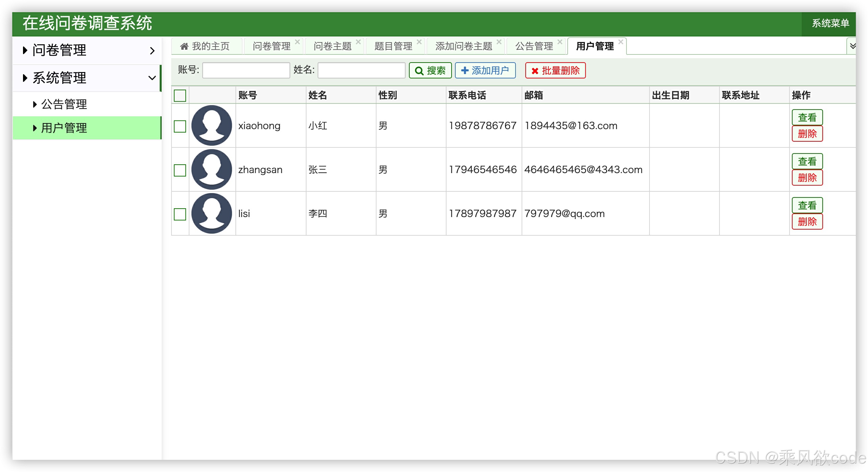Click 查看 button for zhangsan
The width and height of the screenshot is (868, 472).
[x=807, y=162]
